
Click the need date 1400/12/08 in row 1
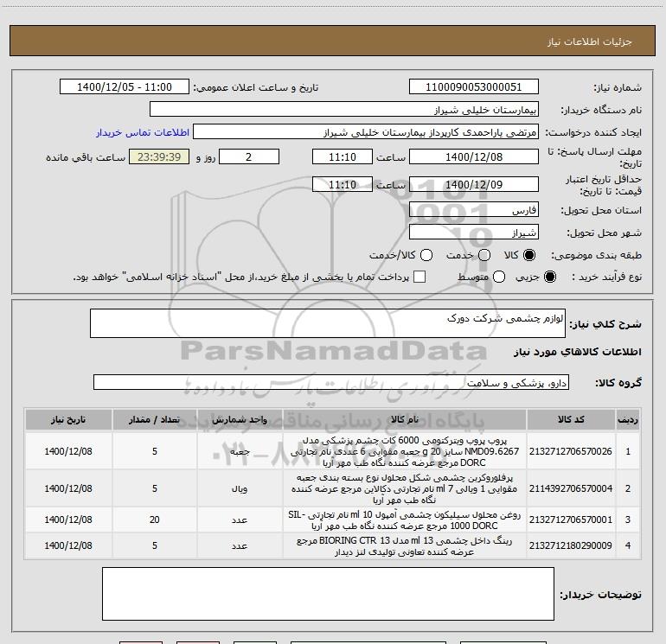pyautogui.click(x=68, y=451)
